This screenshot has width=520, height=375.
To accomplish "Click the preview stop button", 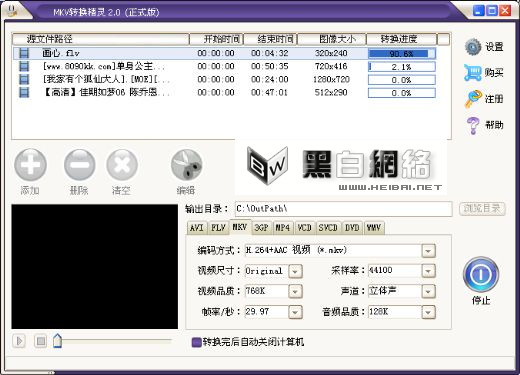I will click(x=41, y=341).
